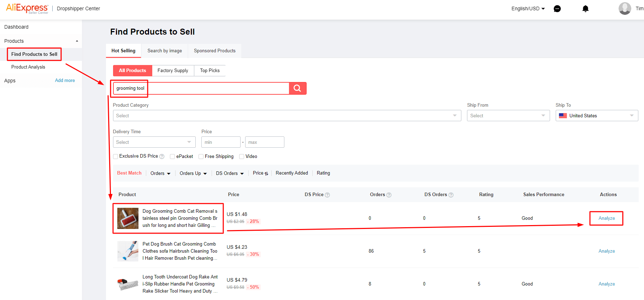Viewport: 644px width, 300px height.
Task: Expand the Ship To country dropdown
Action: tap(596, 116)
